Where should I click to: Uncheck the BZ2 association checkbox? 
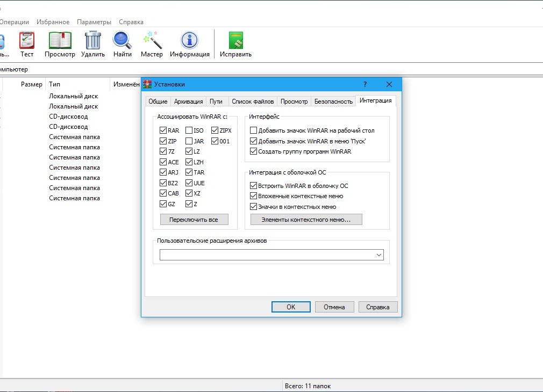(x=163, y=183)
